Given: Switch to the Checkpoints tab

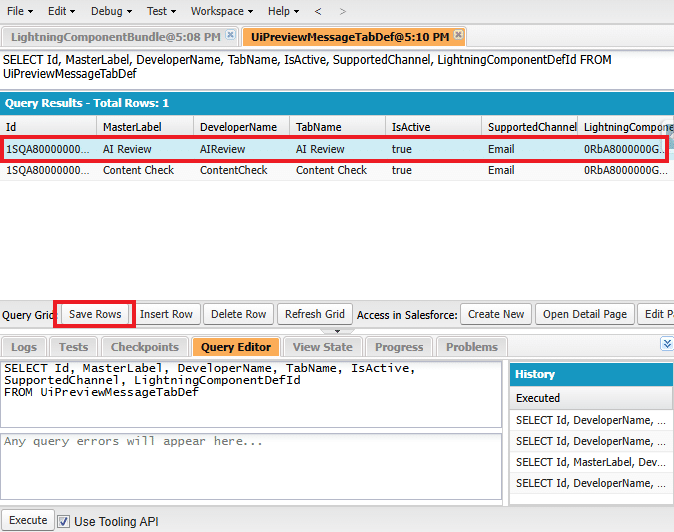Looking at the screenshot, I should [x=145, y=347].
